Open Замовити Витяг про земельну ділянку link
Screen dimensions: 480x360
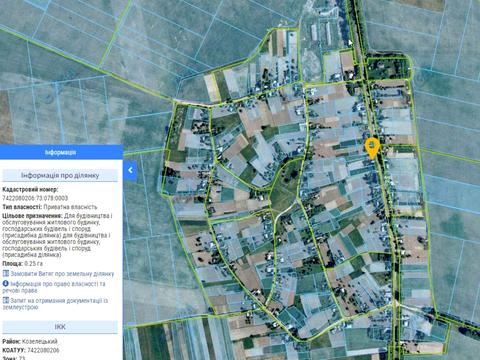(x=62, y=274)
